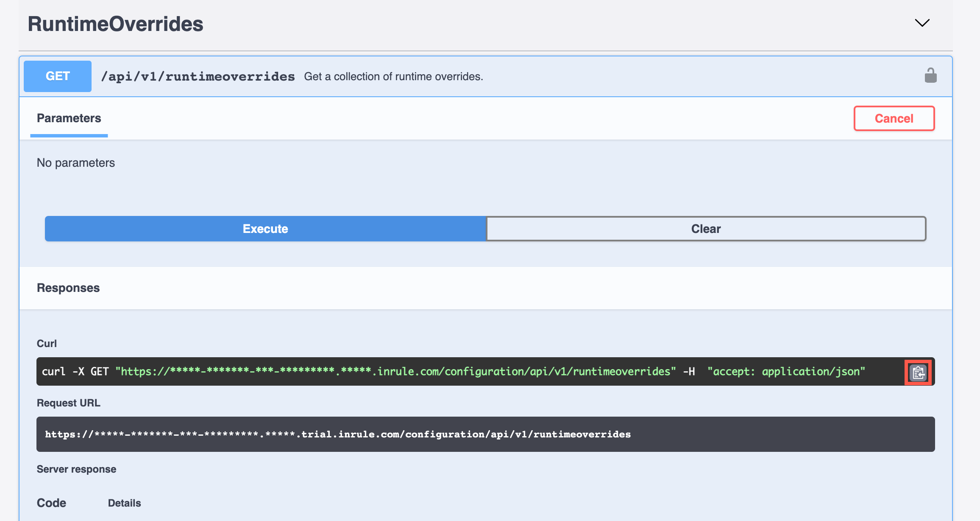The width and height of the screenshot is (980, 521).
Task: Click the authorization lock icon
Action: (930, 76)
